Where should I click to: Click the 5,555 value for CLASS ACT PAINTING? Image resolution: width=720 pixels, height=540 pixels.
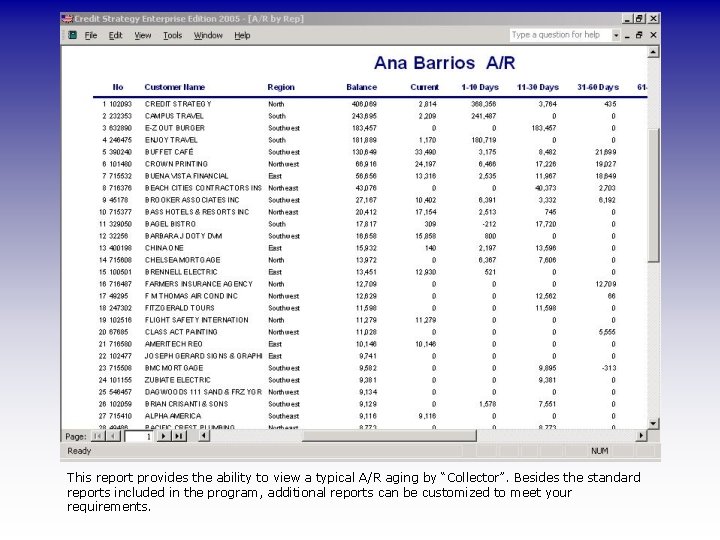tap(607, 332)
